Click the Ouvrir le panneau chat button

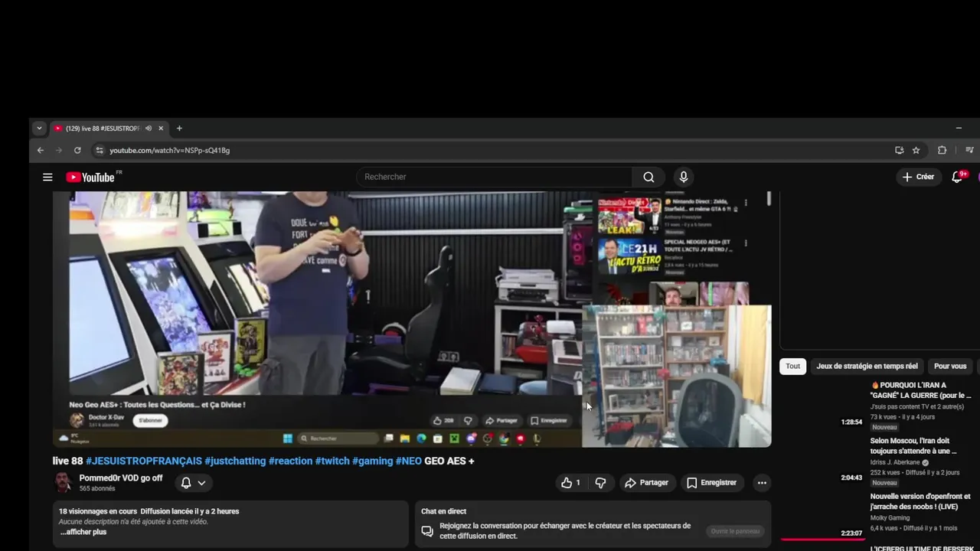pos(735,531)
